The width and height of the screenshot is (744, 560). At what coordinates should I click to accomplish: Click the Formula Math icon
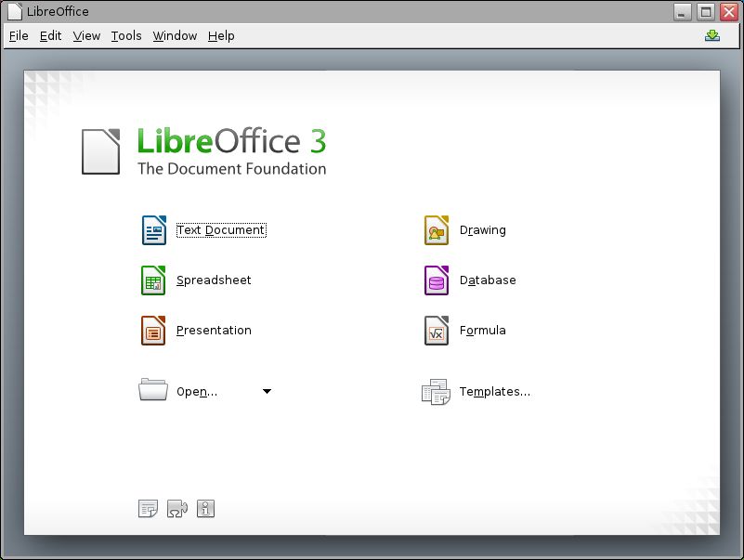tap(436, 331)
